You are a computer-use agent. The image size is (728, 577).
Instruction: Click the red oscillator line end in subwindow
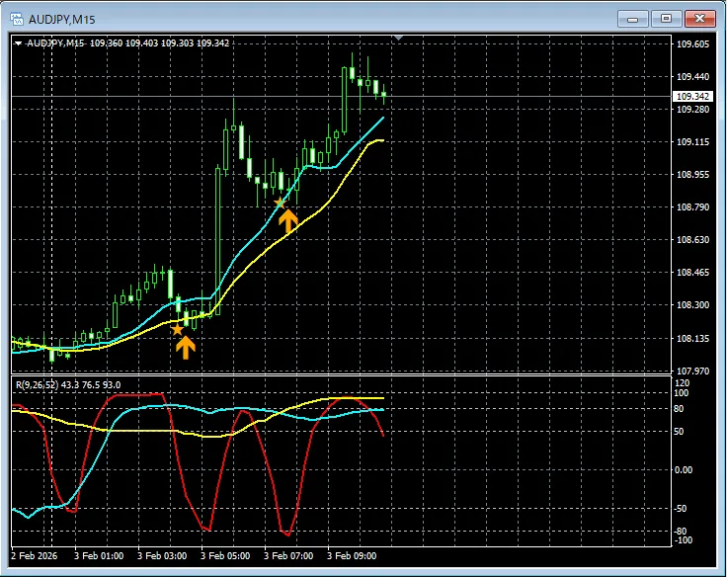383,435
